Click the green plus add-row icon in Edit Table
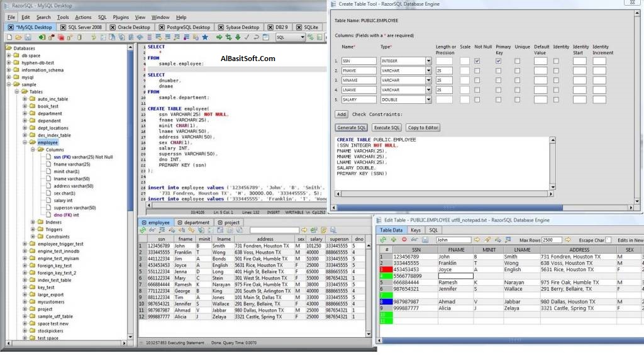Viewport: 644px width, 355px height. point(394,240)
